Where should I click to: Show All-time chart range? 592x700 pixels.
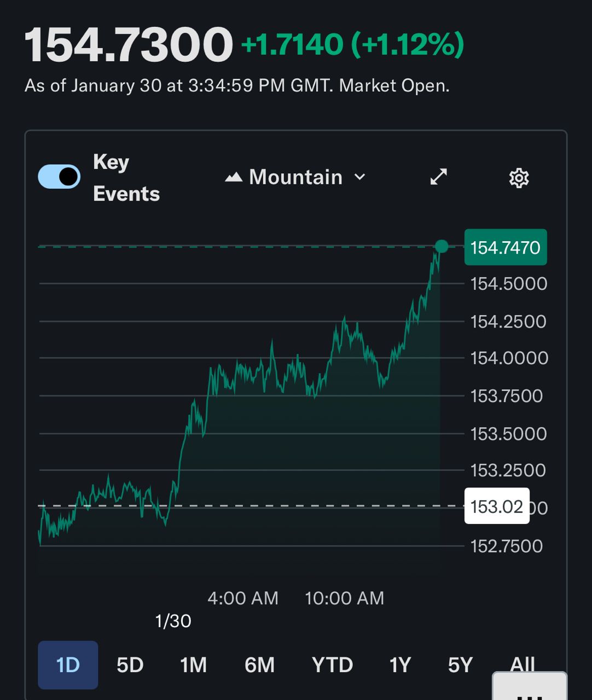tap(522, 663)
